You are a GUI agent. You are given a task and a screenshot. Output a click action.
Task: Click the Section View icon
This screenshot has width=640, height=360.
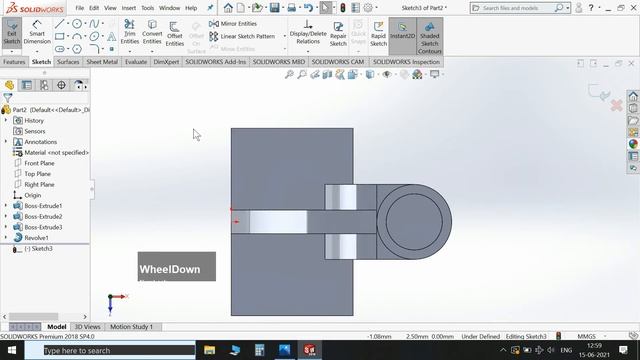[327, 74]
